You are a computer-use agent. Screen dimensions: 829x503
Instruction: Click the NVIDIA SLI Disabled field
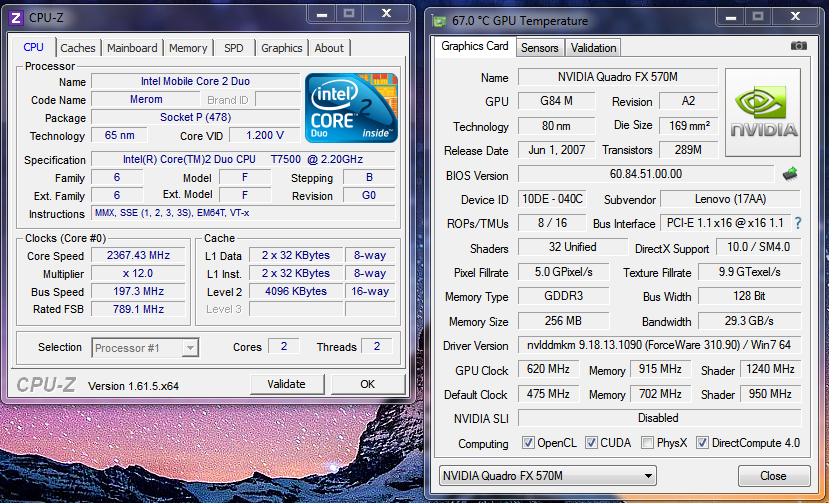659,418
